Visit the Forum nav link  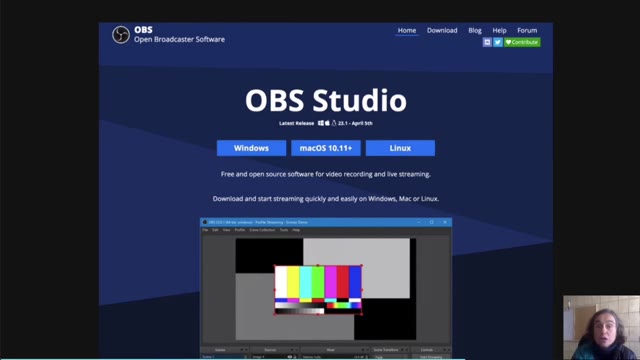tap(527, 30)
